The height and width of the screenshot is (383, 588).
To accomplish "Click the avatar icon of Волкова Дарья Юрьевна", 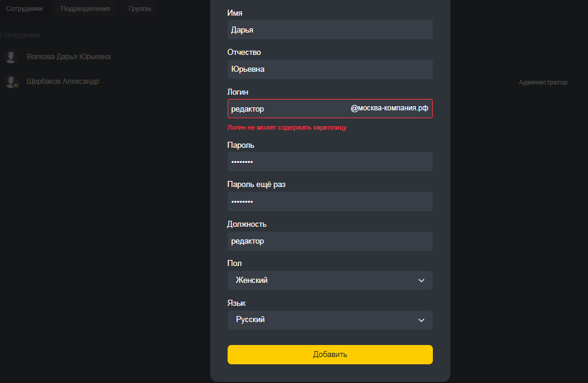I will click(11, 57).
